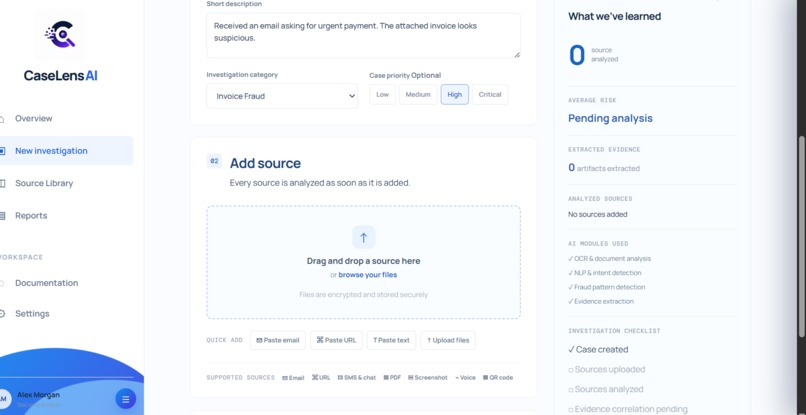Image resolution: width=806 pixels, height=415 pixels.
Task: Click OCR & document analysis module
Action: [610, 259]
